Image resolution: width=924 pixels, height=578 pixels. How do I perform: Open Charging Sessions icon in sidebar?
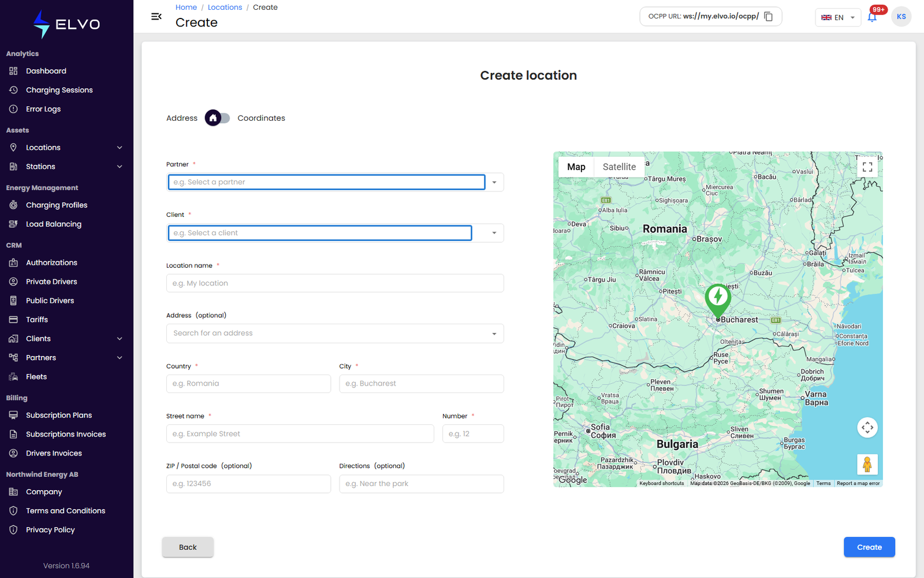[x=13, y=90]
